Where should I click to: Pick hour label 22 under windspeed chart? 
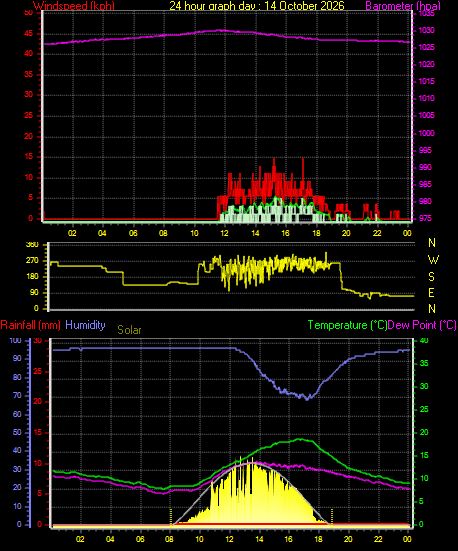377,233
